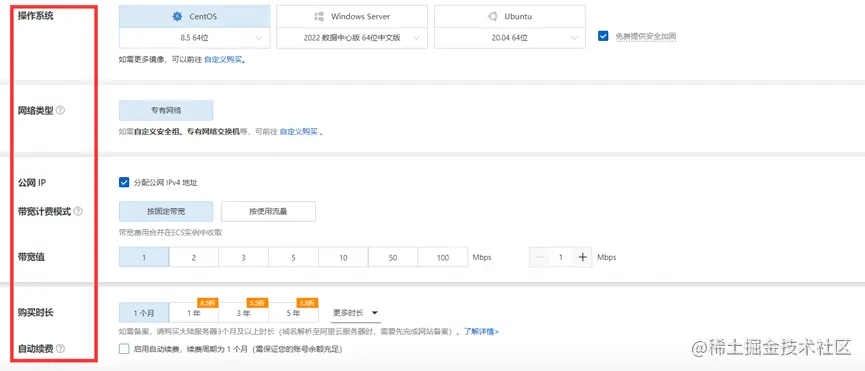Set bandwidth preset to 1 Mbps
The width and height of the screenshot is (865, 371).
[x=144, y=257]
